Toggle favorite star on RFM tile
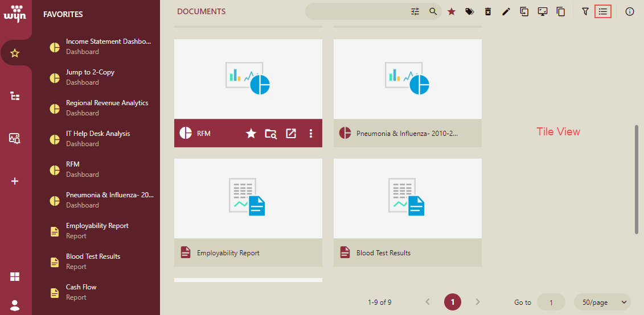 pos(251,134)
